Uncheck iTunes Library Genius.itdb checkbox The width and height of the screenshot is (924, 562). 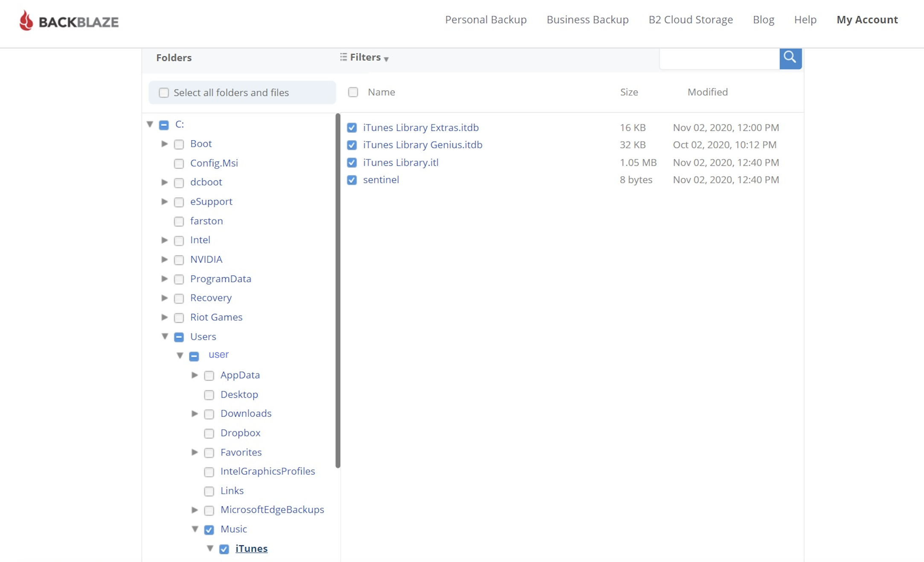point(352,145)
